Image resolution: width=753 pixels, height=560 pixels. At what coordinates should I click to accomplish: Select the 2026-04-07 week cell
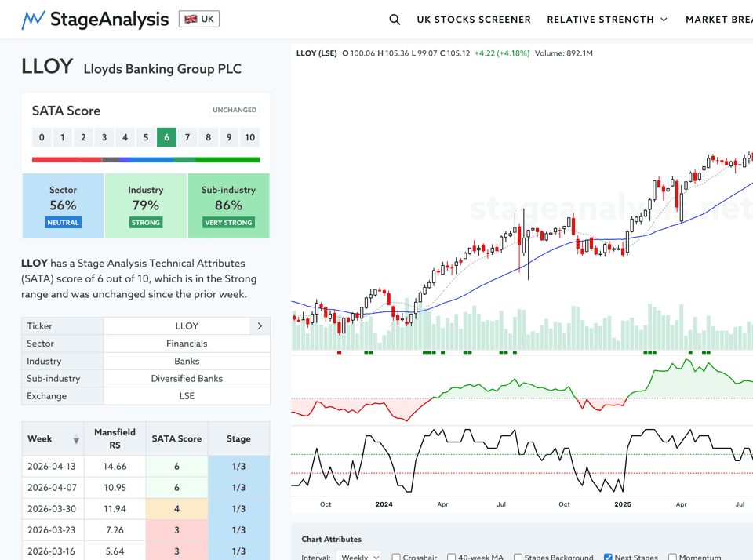(52, 488)
